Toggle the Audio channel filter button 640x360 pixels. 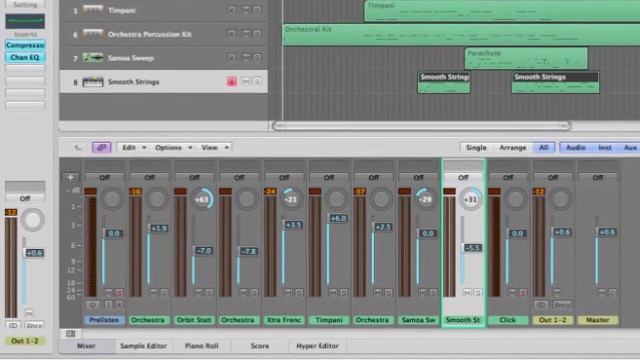[576, 147]
